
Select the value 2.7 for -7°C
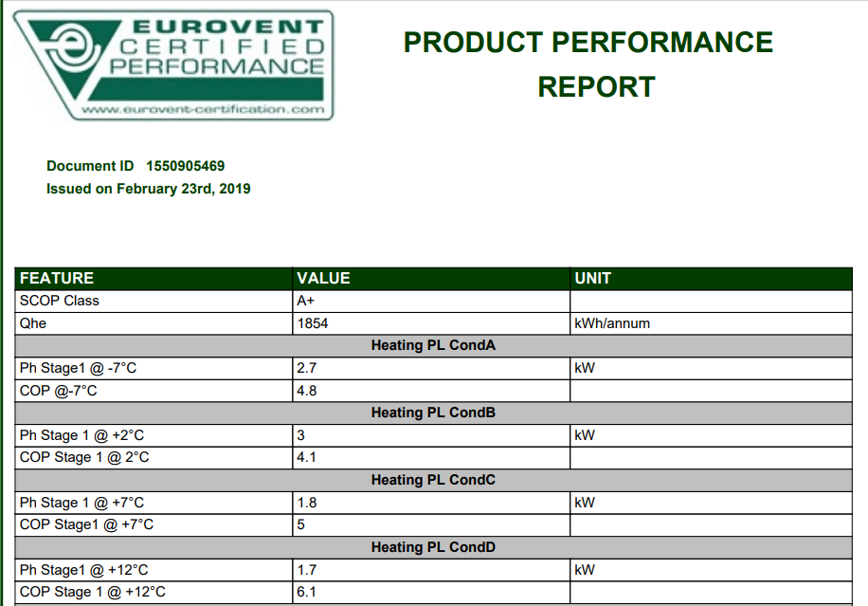tap(431, 368)
